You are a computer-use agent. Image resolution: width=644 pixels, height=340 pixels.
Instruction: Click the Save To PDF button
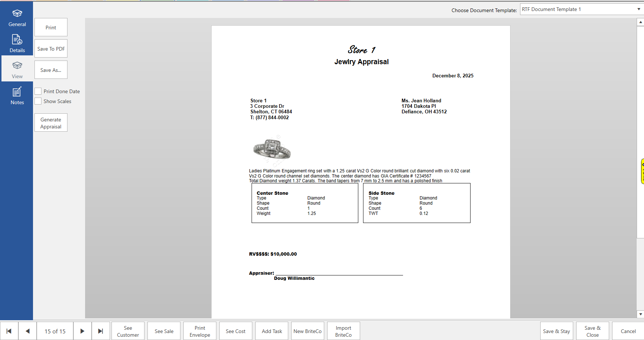pyautogui.click(x=51, y=49)
